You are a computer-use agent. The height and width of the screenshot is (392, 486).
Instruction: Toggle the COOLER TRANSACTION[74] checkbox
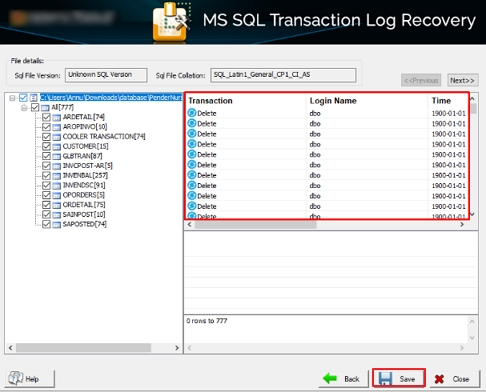[46, 136]
